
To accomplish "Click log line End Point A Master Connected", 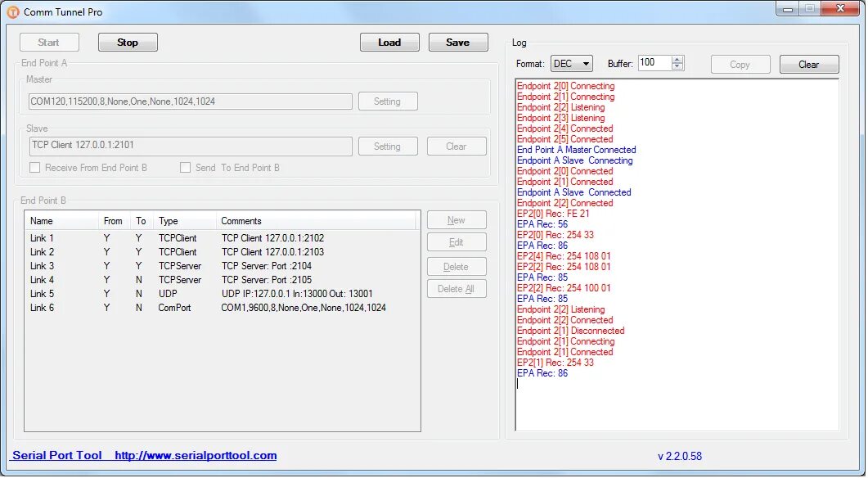I will (576, 150).
